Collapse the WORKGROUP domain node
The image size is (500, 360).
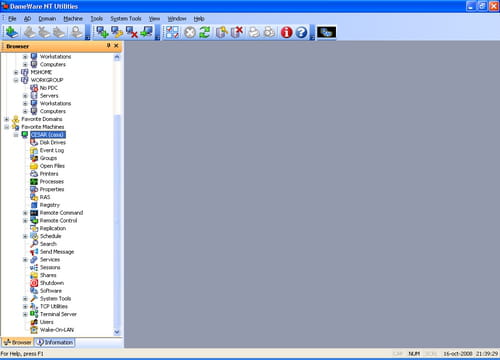coord(16,80)
